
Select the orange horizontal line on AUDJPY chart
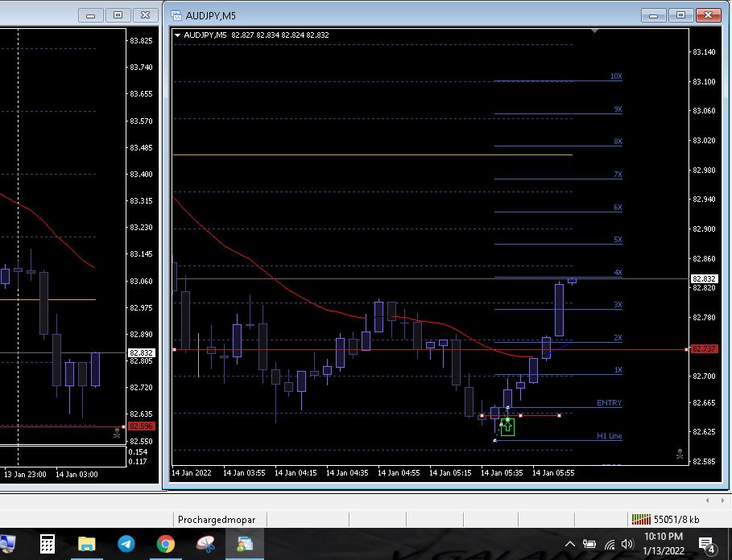370,154
